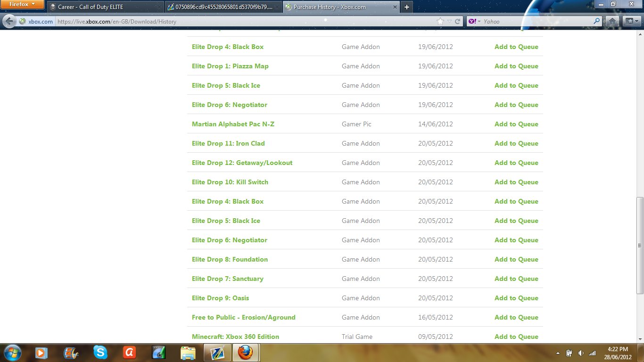Open the Windows Start button
This screenshot has height=362, width=644.
(x=12, y=352)
